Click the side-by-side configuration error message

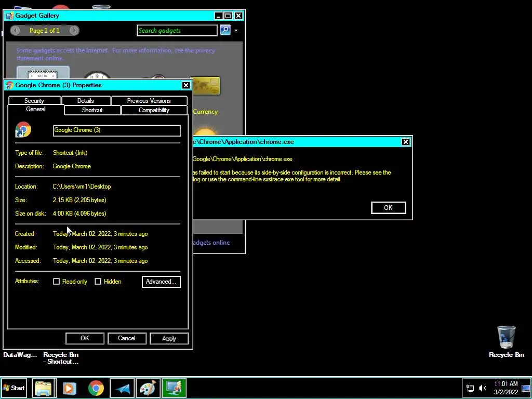coord(292,176)
